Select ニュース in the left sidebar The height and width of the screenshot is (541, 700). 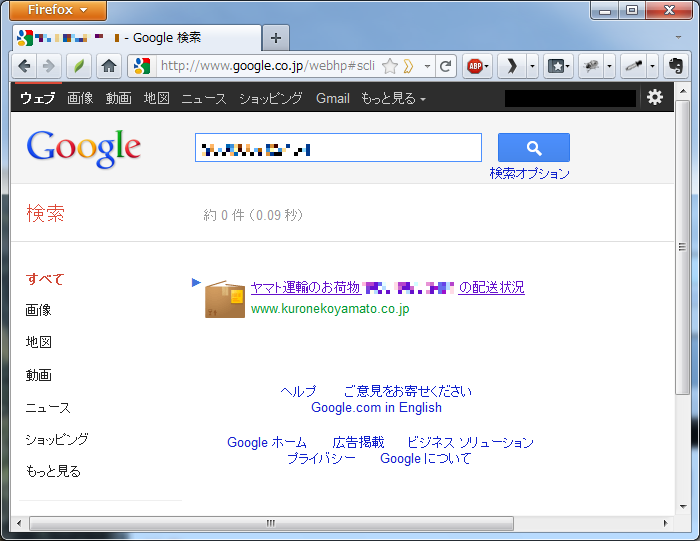pos(48,408)
